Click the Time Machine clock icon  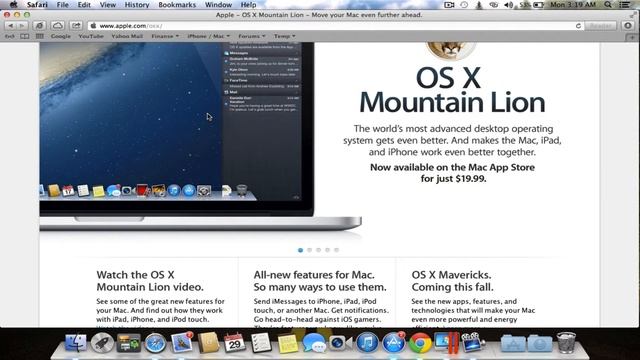coord(464,5)
